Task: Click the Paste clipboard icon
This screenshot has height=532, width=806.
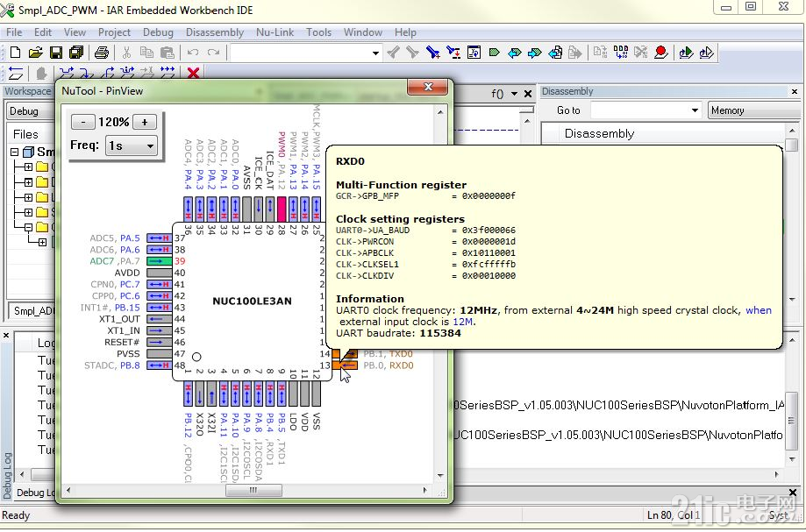Action: [167, 53]
